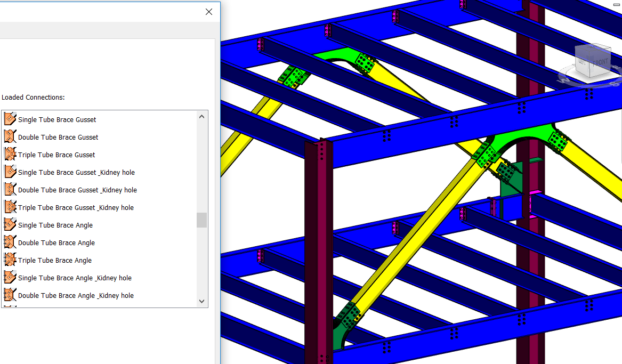Click the FRONT face of the ViewCube
The width and height of the screenshot is (622, 364).
[x=601, y=61]
